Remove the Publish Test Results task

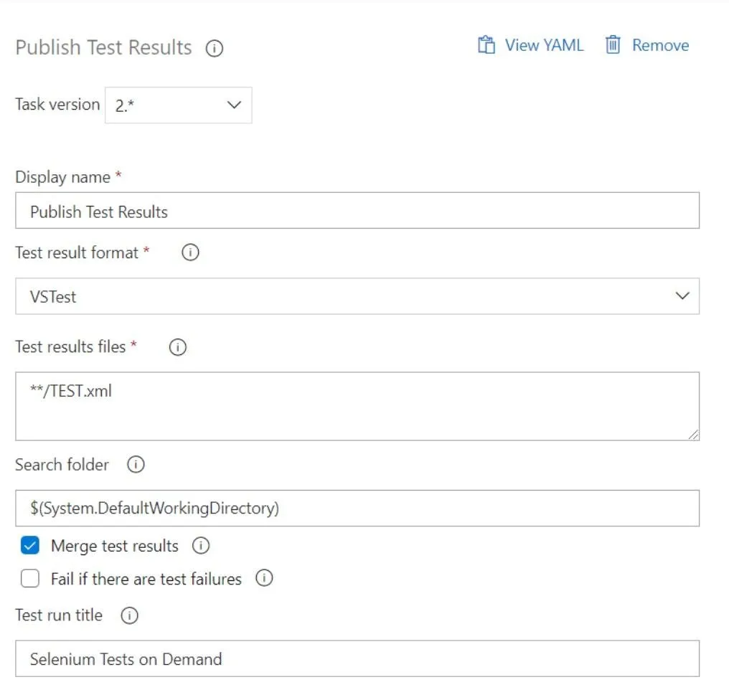coord(659,44)
